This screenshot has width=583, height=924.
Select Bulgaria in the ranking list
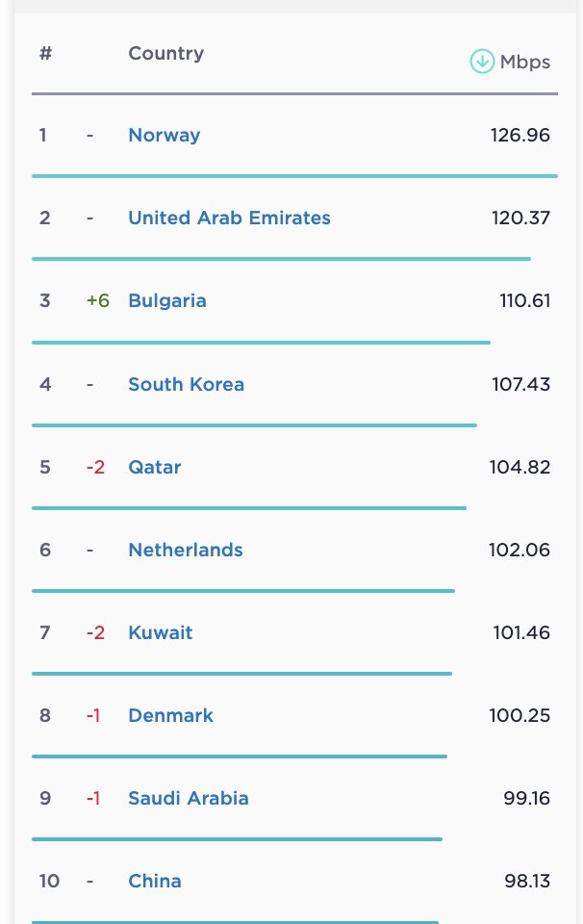click(x=167, y=300)
